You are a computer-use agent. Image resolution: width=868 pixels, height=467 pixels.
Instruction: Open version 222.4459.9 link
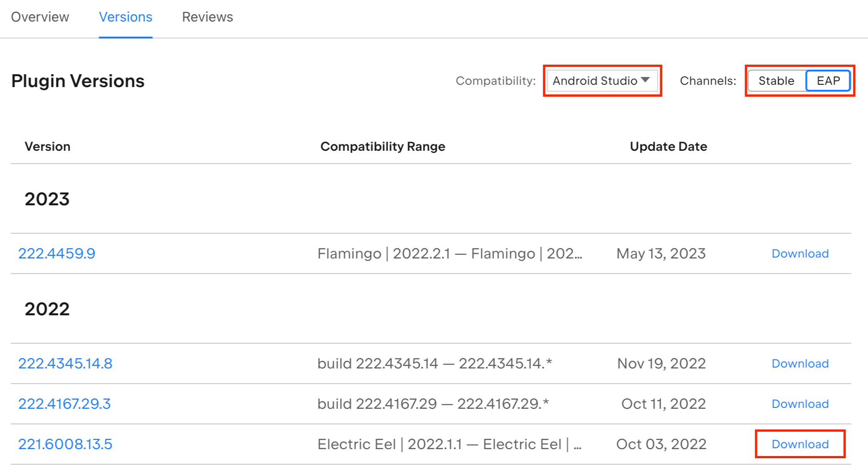57,253
